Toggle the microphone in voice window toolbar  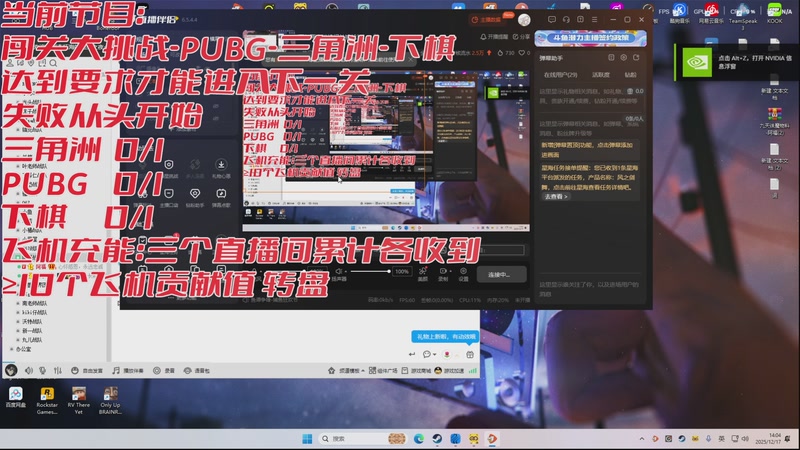point(43,370)
